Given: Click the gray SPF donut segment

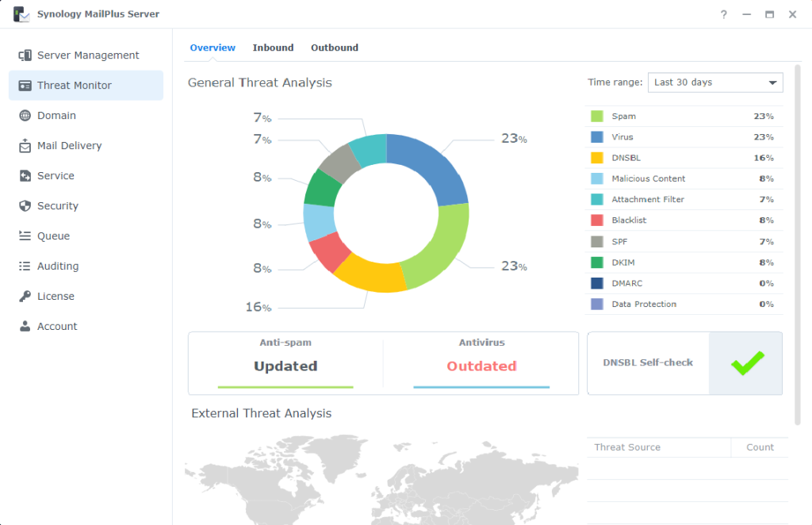Looking at the screenshot, I should (338, 163).
